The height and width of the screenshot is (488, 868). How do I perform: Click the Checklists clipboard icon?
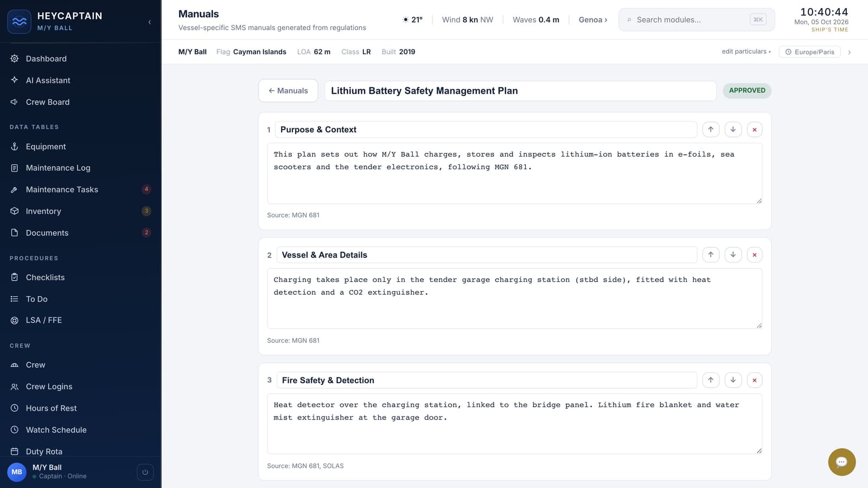pos(15,277)
